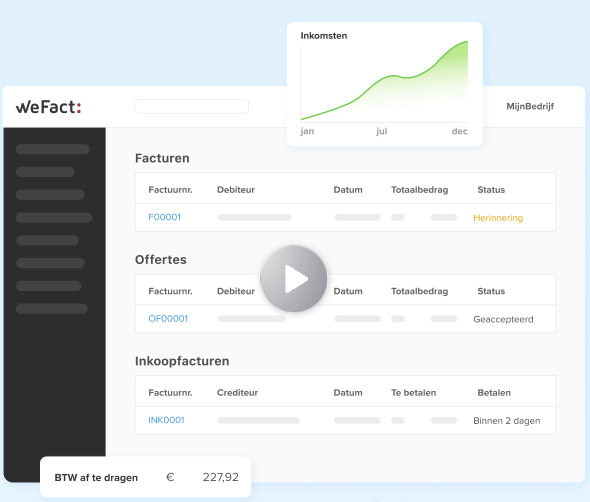Click the Inkomsten chart card

[384, 84]
